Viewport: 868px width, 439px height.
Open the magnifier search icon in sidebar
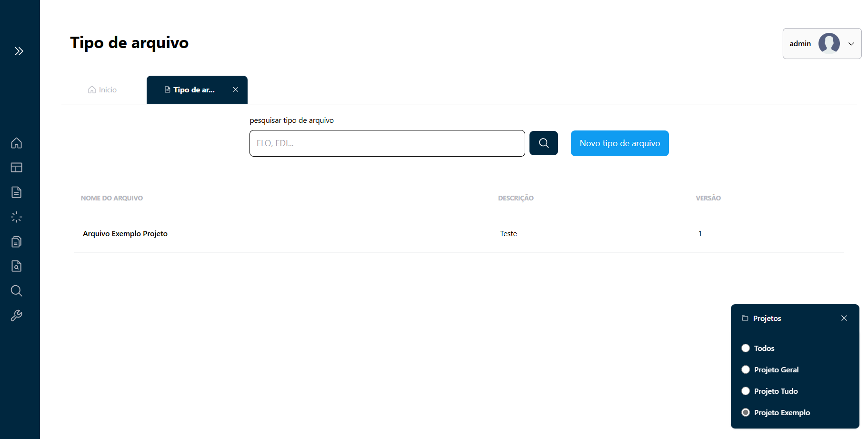point(17,291)
